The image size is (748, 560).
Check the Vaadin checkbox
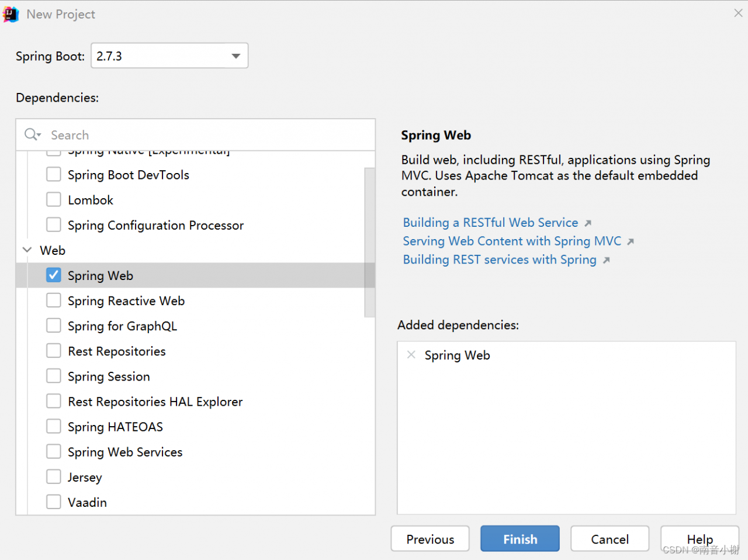(x=54, y=502)
